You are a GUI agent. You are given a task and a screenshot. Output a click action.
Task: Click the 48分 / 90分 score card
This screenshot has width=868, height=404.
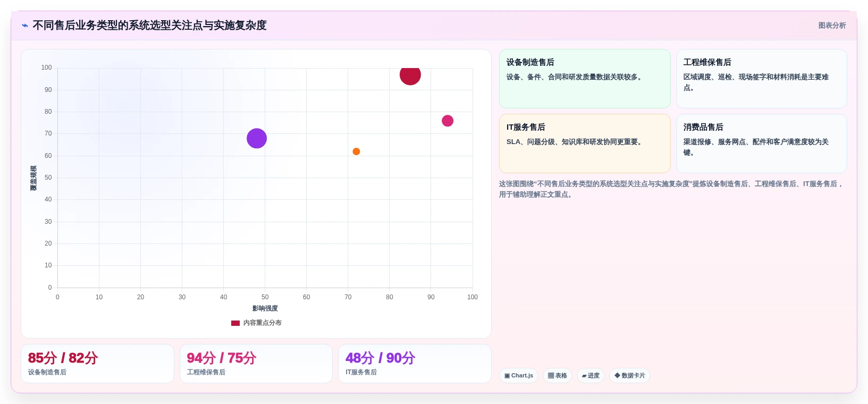coord(415,364)
